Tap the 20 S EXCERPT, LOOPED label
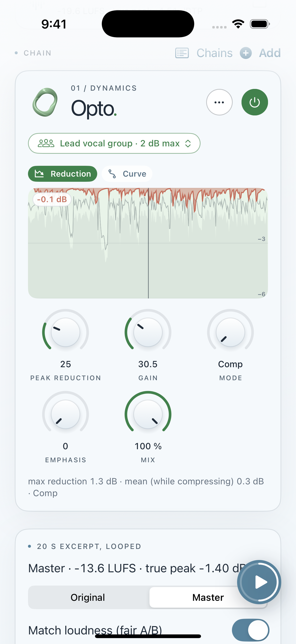This screenshot has width=296, height=644. pyautogui.click(x=89, y=546)
